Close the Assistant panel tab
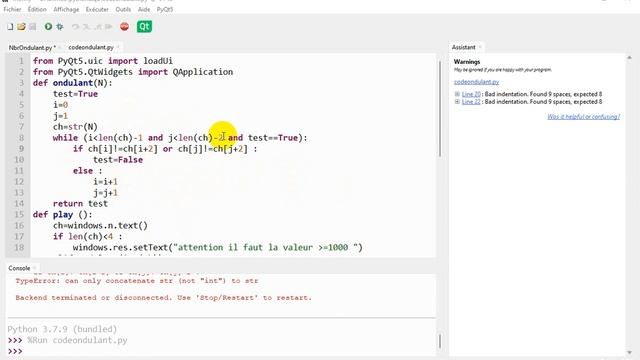Viewport: 640px width, 360px height. (480, 47)
